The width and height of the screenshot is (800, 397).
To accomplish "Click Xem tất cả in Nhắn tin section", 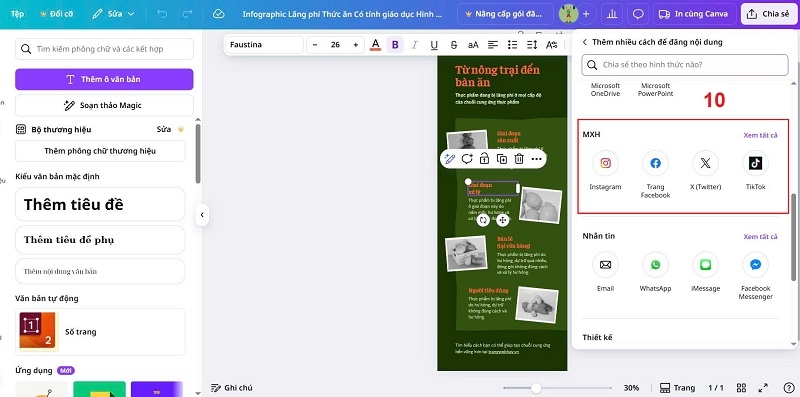I will click(x=760, y=237).
